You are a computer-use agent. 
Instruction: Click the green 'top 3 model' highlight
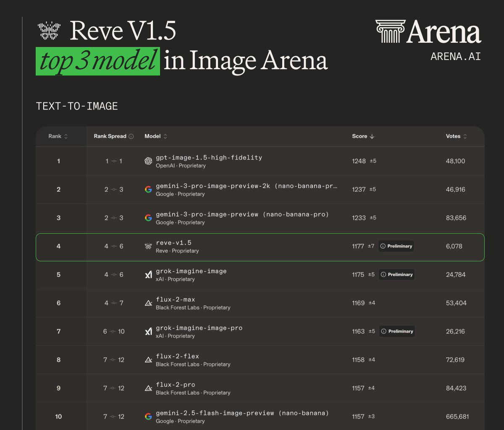pos(98,61)
